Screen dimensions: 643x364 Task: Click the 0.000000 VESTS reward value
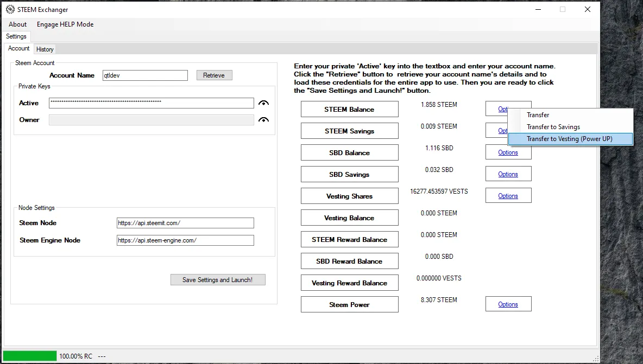pos(439,278)
